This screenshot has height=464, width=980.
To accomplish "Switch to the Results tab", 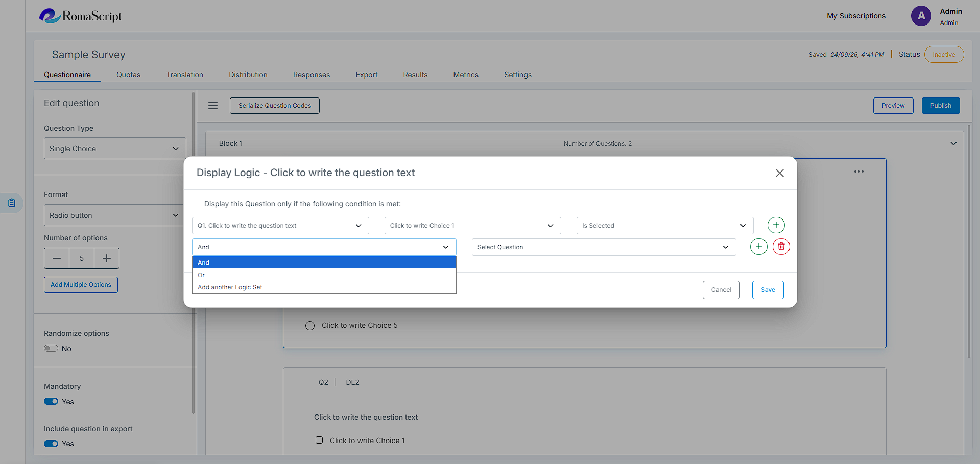I will pyautogui.click(x=415, y=75).
